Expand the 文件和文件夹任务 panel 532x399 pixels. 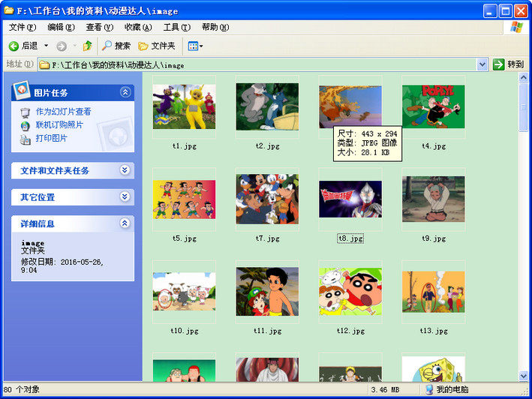(x=125, y=170)
